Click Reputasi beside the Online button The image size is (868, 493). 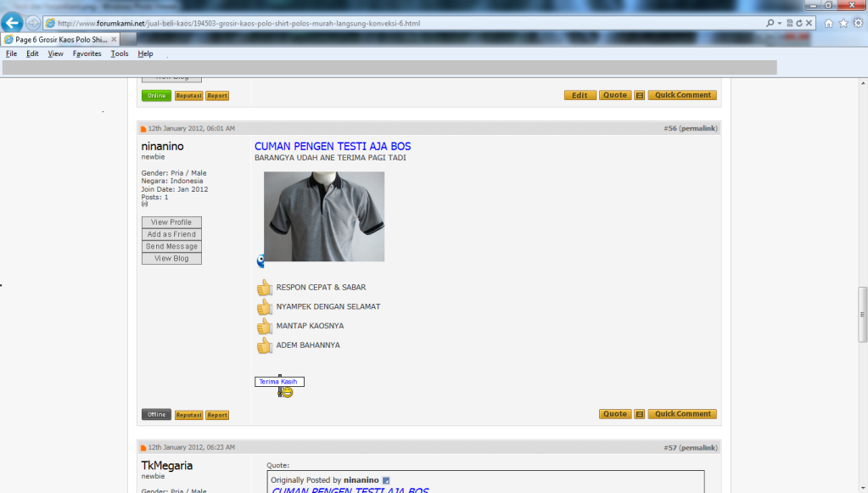(x=188, y=96)
